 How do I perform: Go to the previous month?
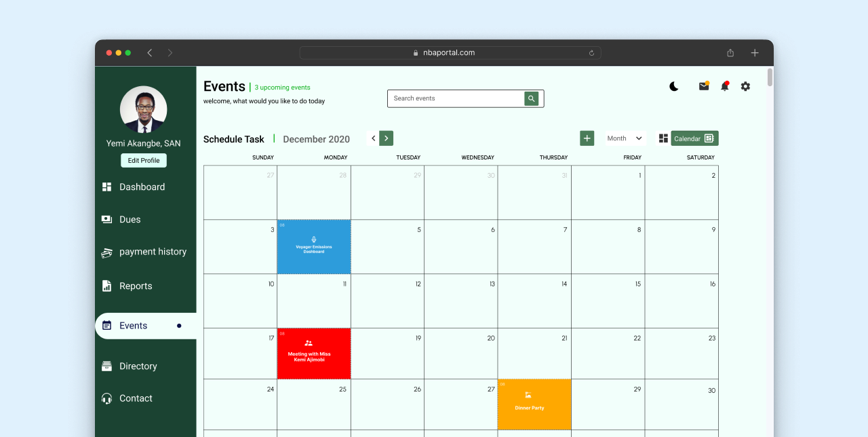[373, 138]
